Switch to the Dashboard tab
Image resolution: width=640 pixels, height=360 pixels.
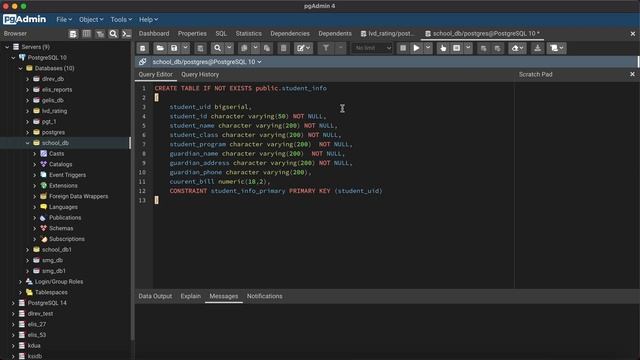pos(154,33)
